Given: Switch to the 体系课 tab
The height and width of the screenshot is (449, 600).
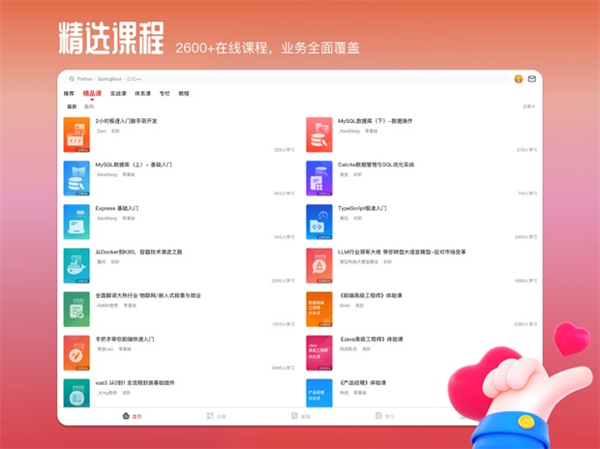Looking at the screenshot, I should [x=143, y=93].
